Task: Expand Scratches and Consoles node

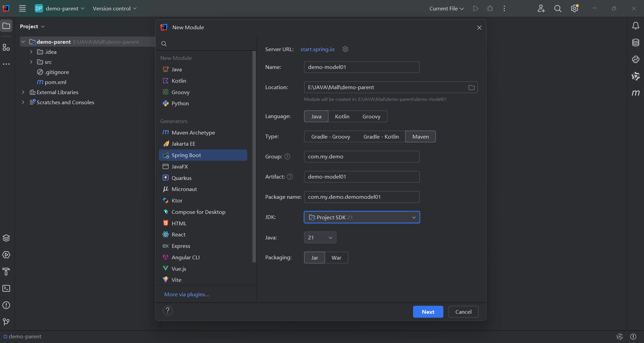Action: (23, 102)
